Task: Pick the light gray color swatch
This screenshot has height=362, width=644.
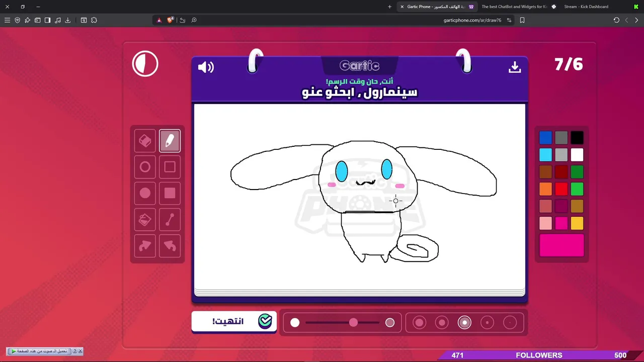Action: point(561,155)
